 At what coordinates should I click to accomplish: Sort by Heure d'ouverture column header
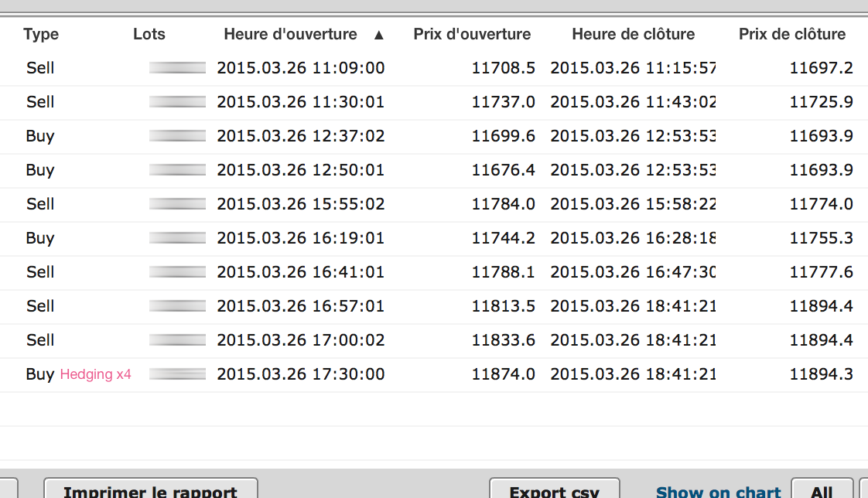click(x=290, y=34)
